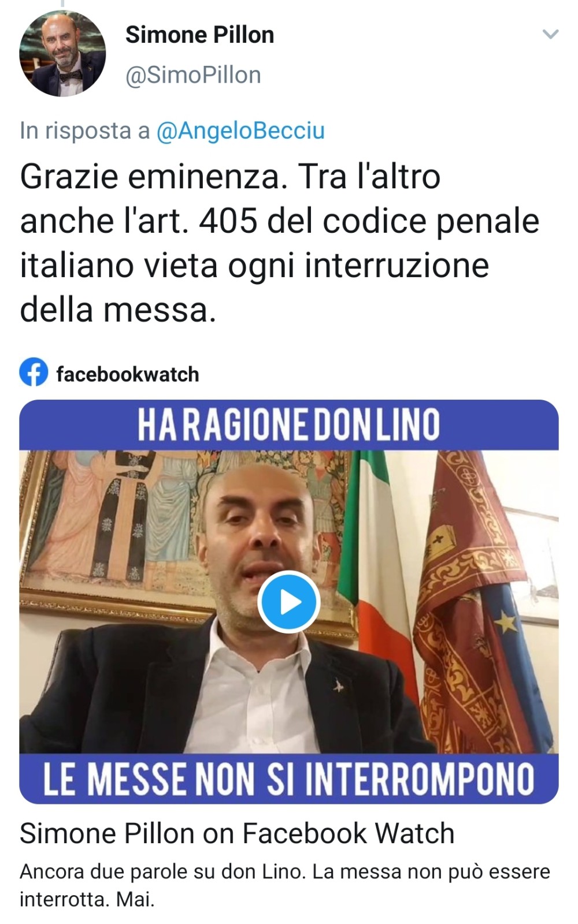578x924 pixels.
Task: Open Simone Pillon's profile avatar
Action: point(62,54)
